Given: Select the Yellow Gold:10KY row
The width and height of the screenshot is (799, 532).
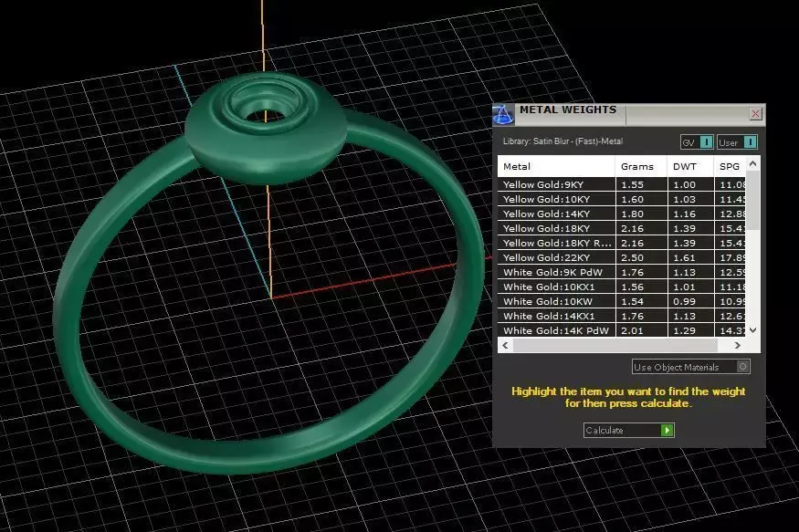Looking at the screenshot, I should coord(622,199).
